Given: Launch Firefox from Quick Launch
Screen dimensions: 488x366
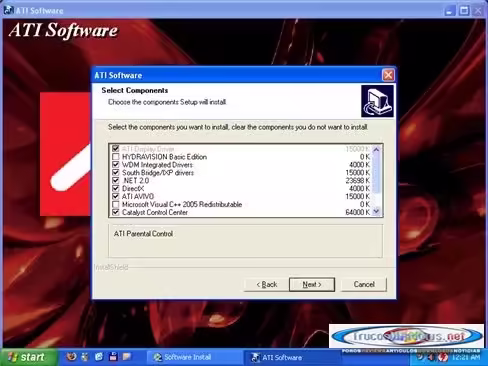Looking at the screenshot, I should (71, 357).
